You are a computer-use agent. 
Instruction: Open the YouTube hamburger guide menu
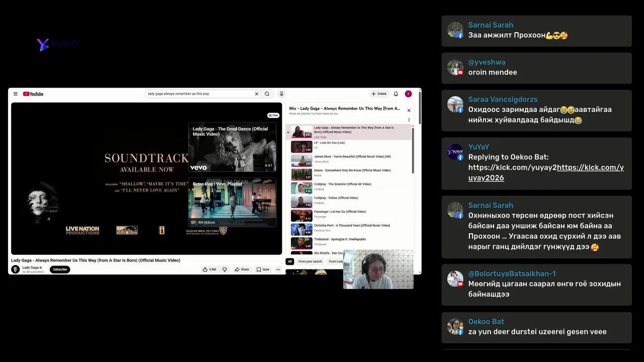16,94
